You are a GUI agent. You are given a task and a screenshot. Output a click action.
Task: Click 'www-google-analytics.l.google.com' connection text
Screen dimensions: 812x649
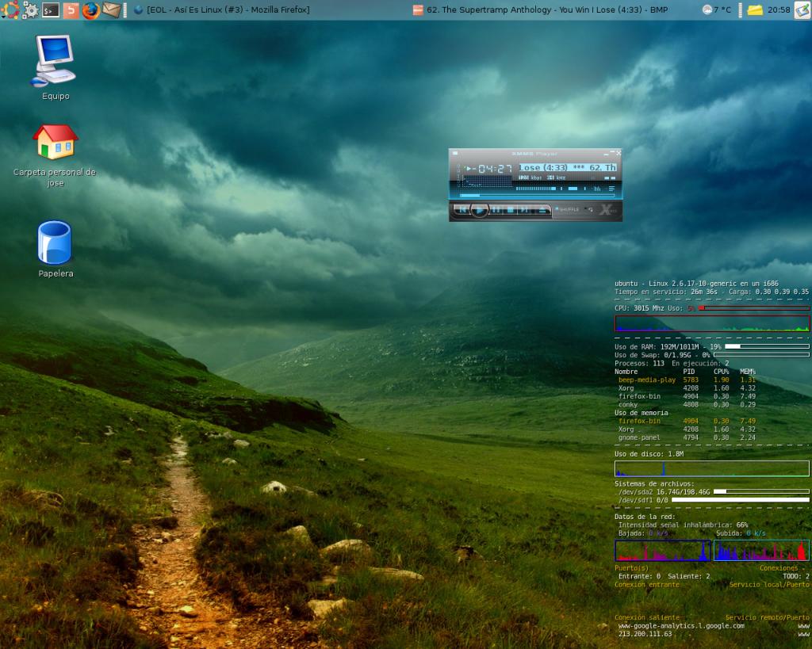[681, 626]
